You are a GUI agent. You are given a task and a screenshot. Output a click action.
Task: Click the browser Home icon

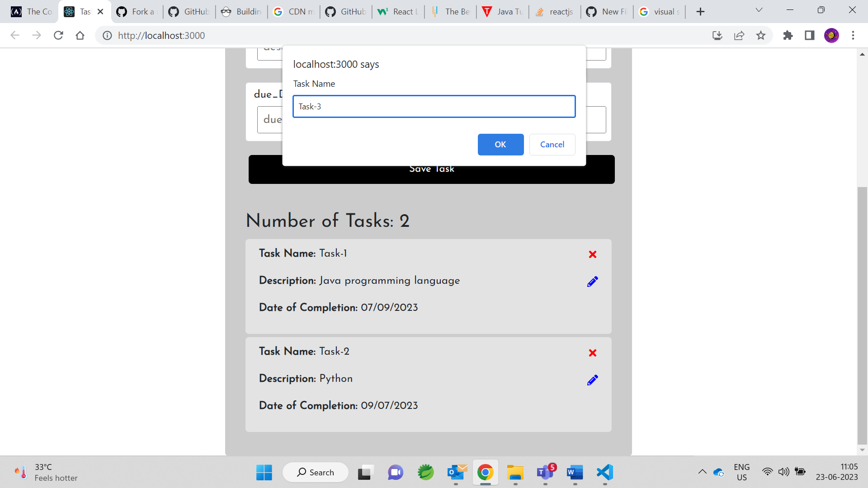(80, 35)
